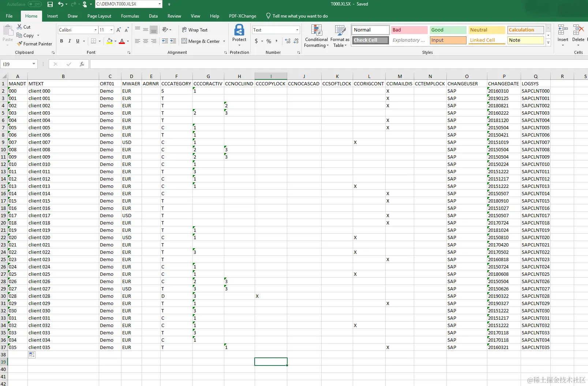Screen dimensions: 588x386
Task: Switch to the Data tab
Action: tap(153, 16)
